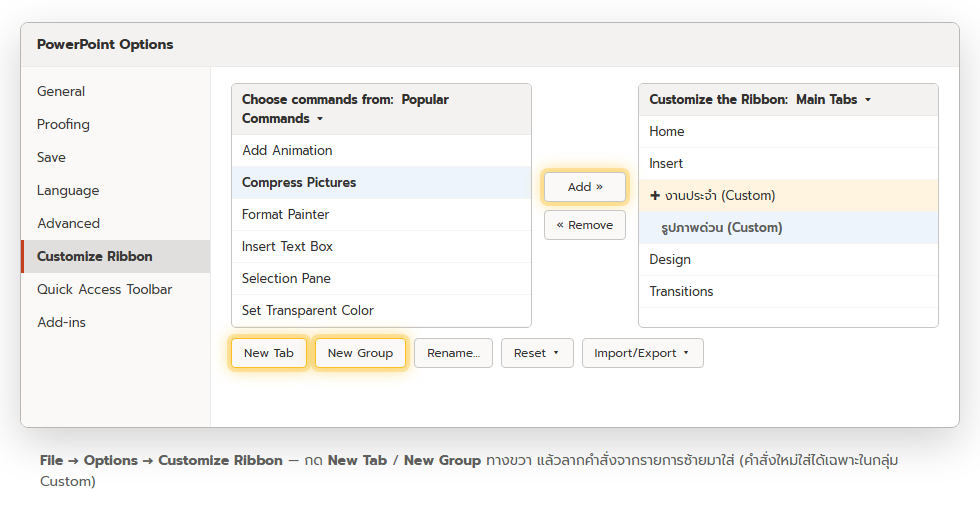
Task: Click the Rename... button
Action: pyautogui.click(x=454, y=353)
